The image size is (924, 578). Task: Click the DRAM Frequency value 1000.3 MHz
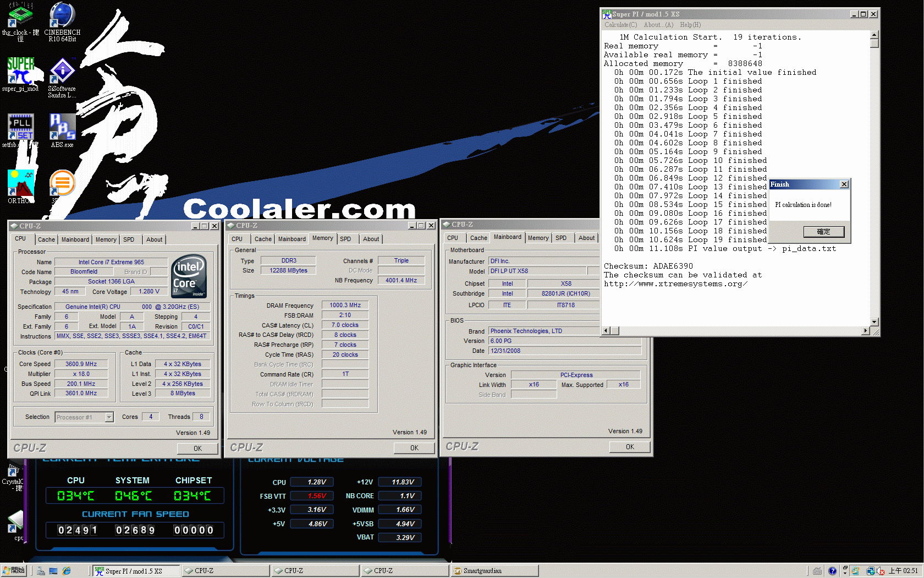(345, 305)
